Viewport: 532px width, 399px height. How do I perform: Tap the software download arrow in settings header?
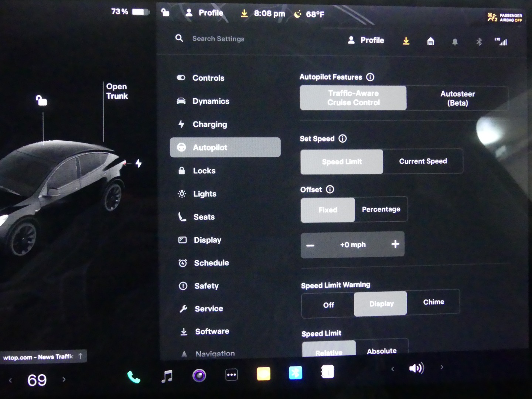[x=406, y=41]
